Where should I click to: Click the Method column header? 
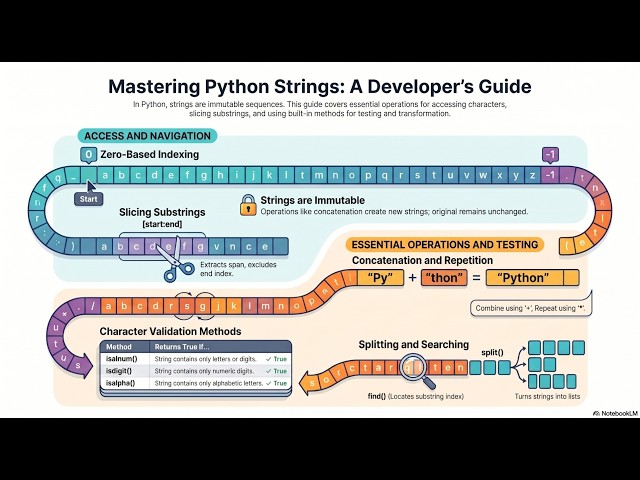pos(119,347)
